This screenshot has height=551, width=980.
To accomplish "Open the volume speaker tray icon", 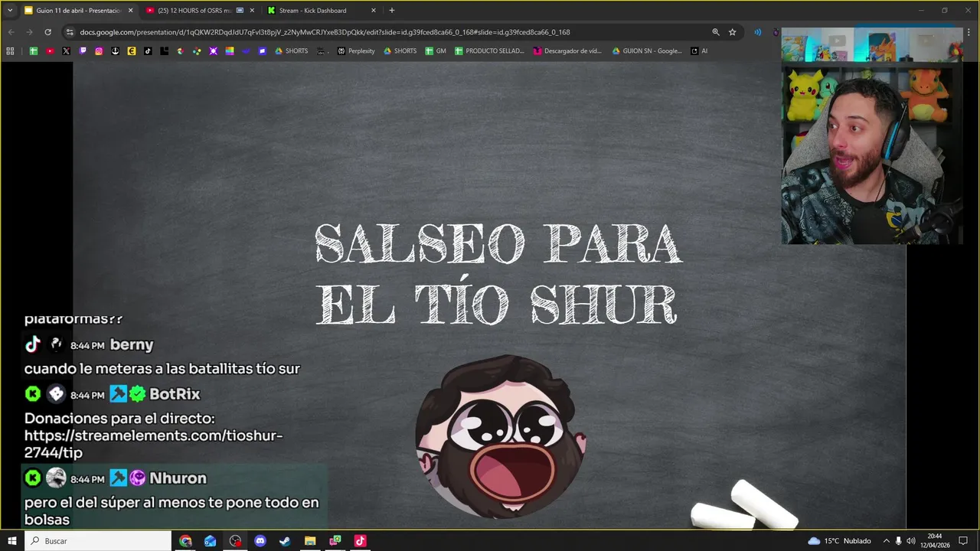I will point(910,541).
